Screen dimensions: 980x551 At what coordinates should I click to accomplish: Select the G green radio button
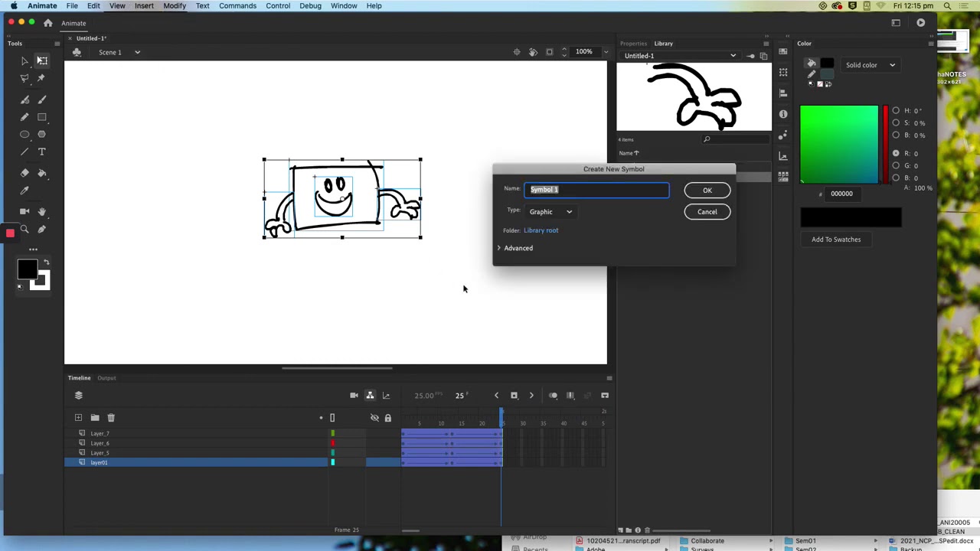[896, 166]
